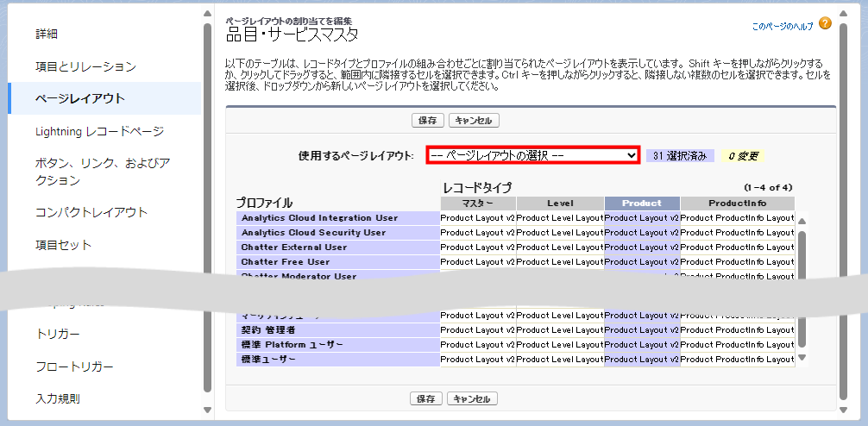Click the orange help question mark icon
The width and height of the screenshot is (868, 426).
(825, 23)
